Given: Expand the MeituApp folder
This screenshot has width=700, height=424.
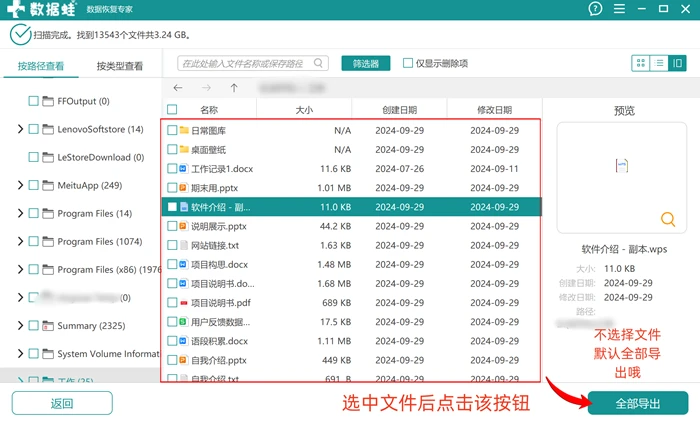Looking at the screenshot, I should (20, 185).
